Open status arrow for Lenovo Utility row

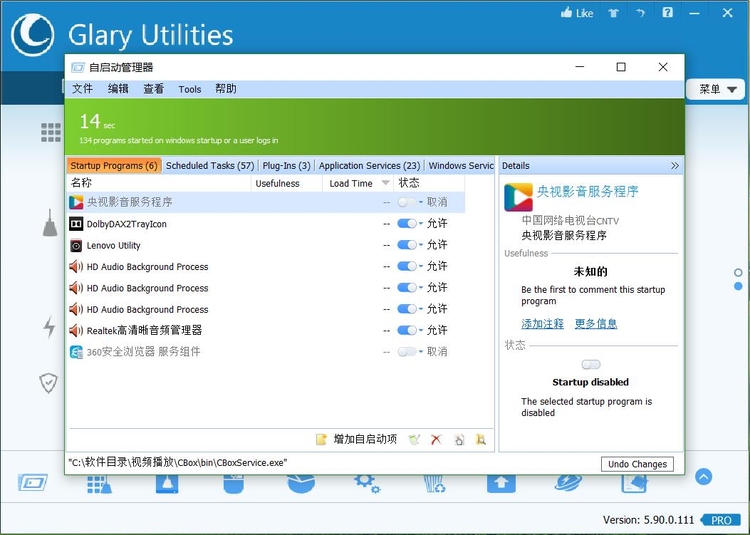coord(421,245)
